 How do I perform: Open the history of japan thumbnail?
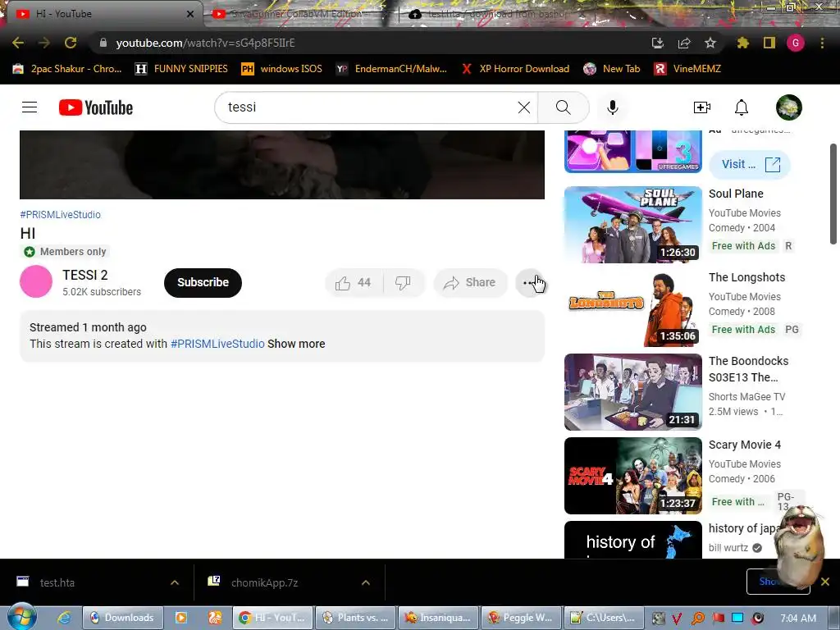(632, 540)
